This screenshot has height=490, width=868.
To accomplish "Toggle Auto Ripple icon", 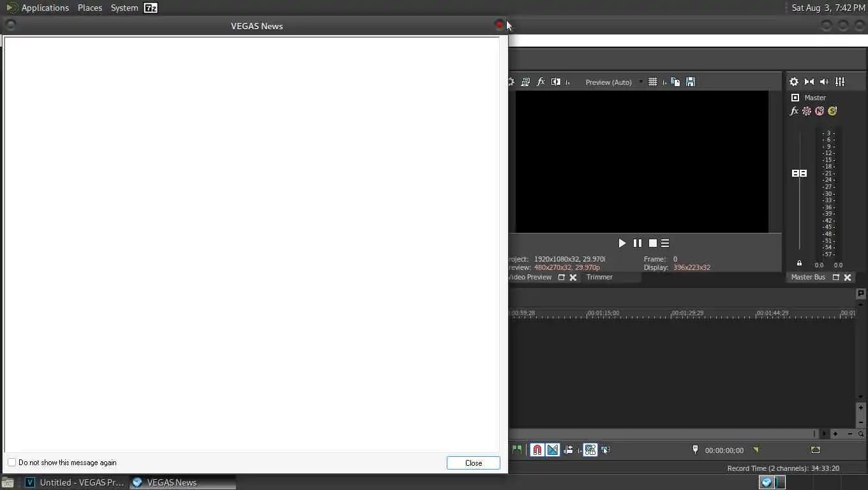I will click(x=568, y=450).
